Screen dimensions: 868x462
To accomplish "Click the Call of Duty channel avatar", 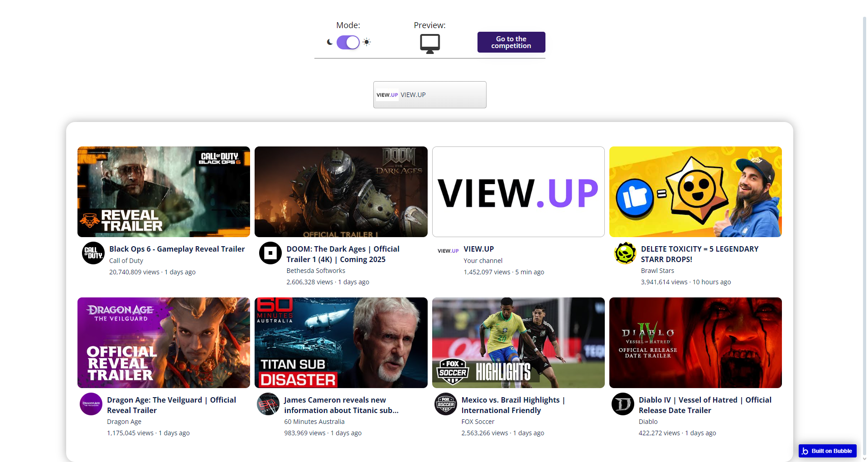I will click(x=93, y=253).
